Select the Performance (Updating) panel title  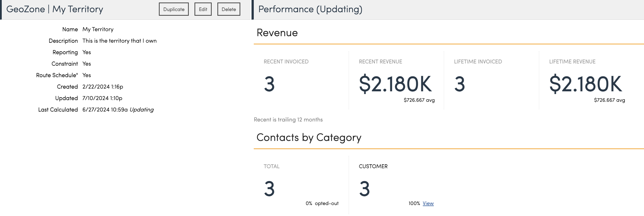[310, 9]
